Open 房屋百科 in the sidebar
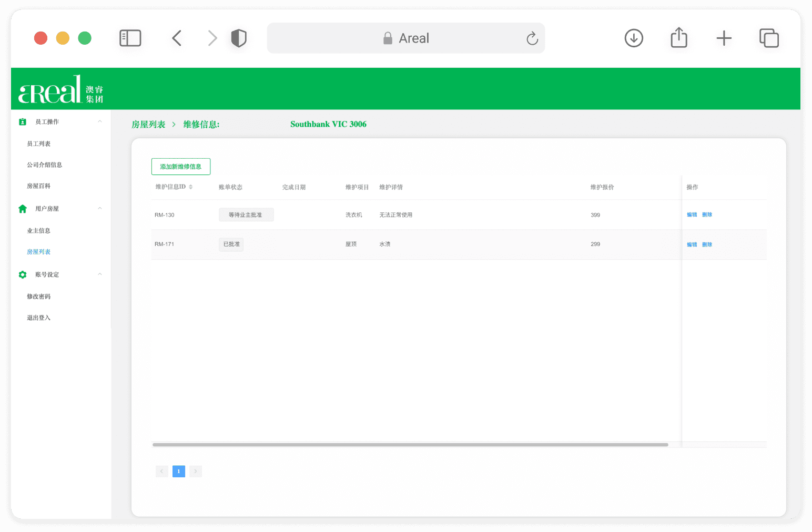 click(39, 186)
